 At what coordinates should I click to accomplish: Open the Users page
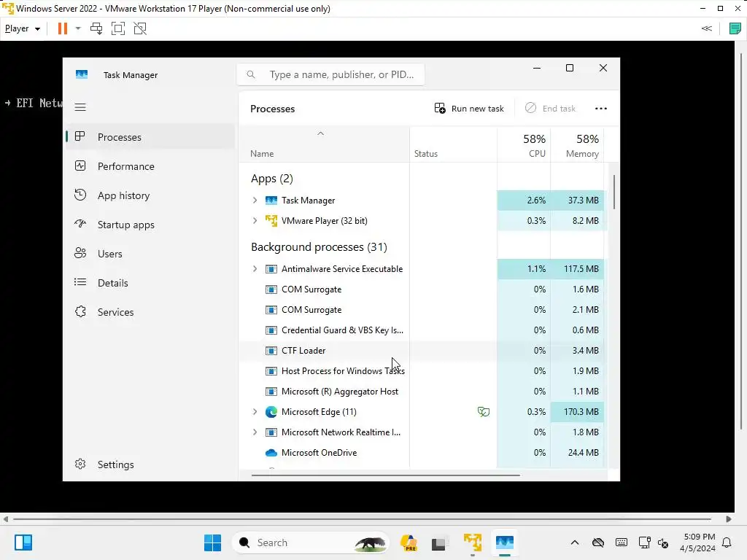150,254
